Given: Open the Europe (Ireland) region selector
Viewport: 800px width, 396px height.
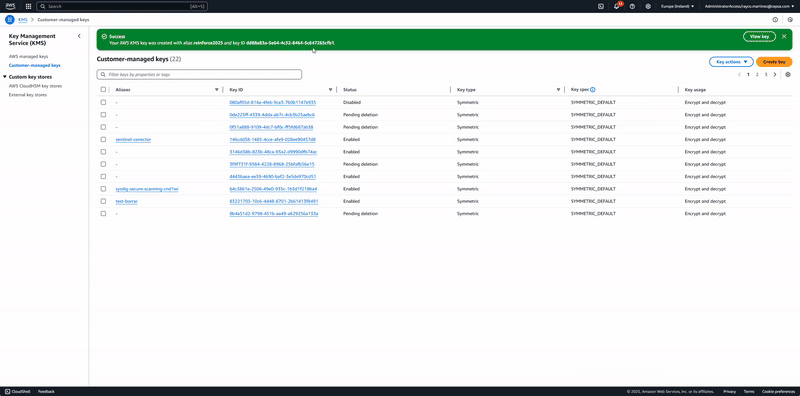Looking at the screenshot, I should click(x=677, y=7).
